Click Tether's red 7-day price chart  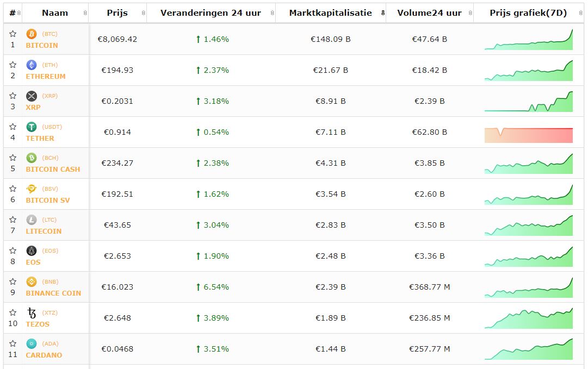click(x=528, y=135)
